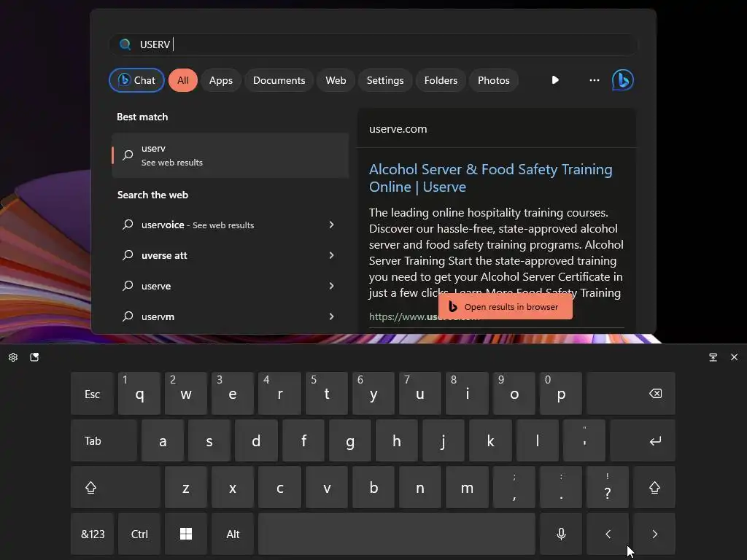Click the search magnifier icon in search box
Image resolution: width=747 pixels, height=560 pixels.
[x=125, y=44]
